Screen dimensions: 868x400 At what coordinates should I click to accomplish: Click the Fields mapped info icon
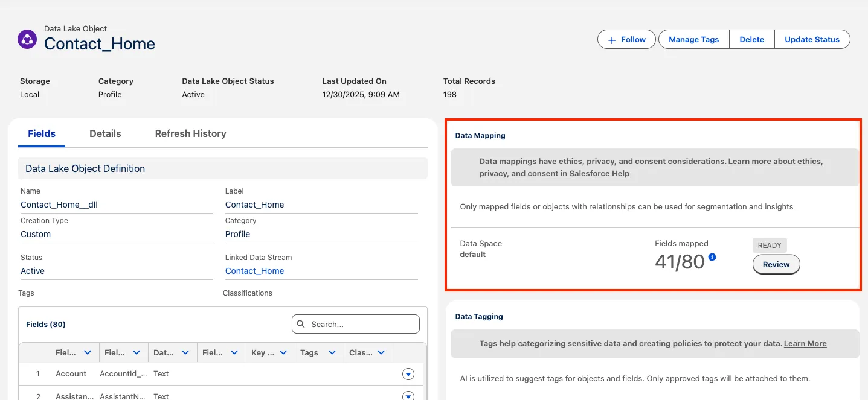coord(712,257)
